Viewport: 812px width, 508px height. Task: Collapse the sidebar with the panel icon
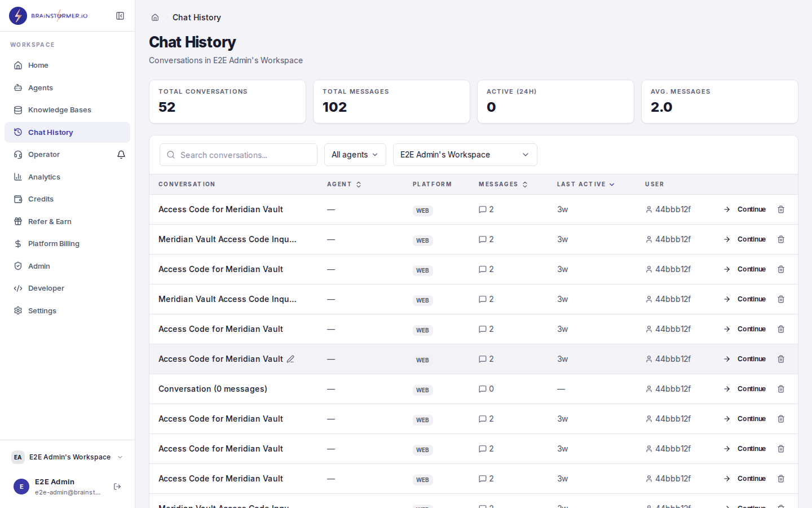tap(120, 16)
